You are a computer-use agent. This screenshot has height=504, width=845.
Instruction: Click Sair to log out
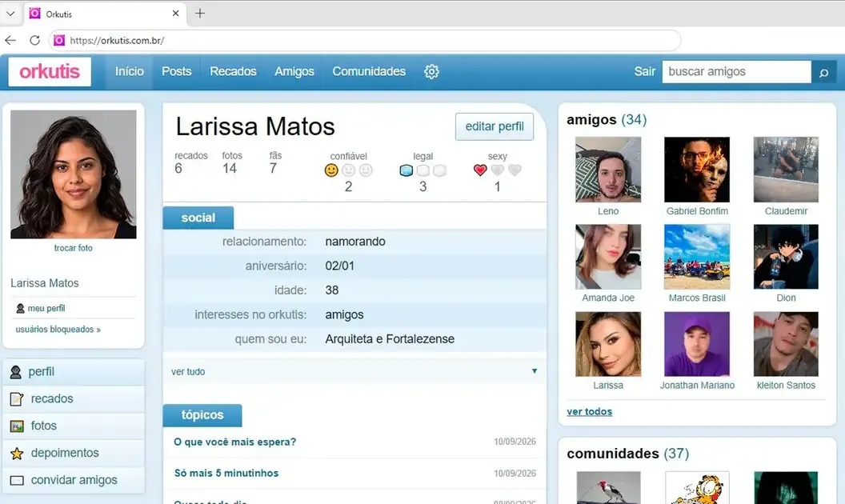[x=644, y=72]
